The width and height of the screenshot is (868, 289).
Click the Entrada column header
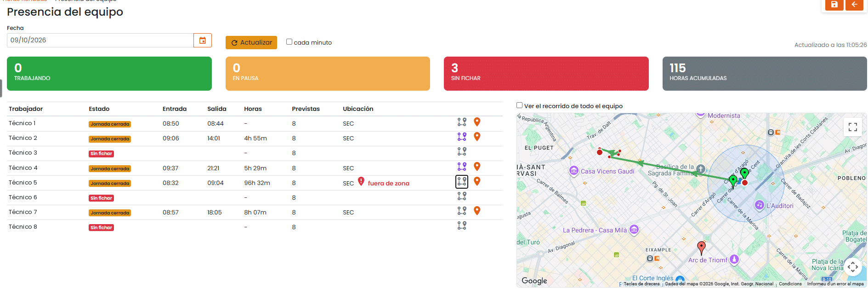175,109
